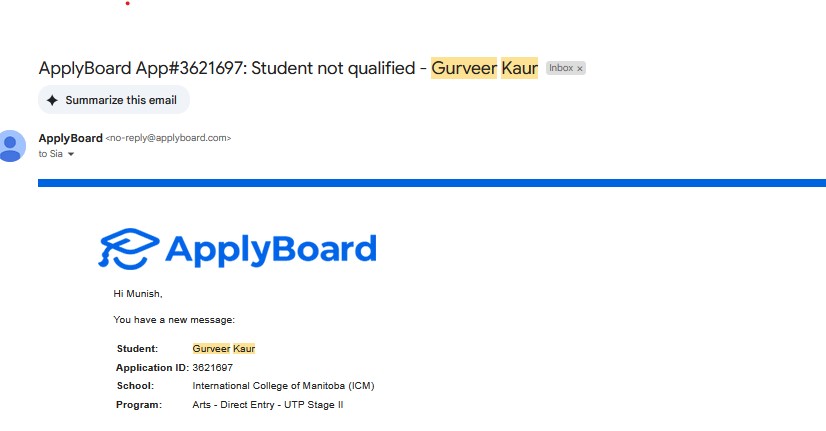This screenshot has height=431, width=826.
Task: Click the large ApplyBoard wordmark
Action: (270, 249)
